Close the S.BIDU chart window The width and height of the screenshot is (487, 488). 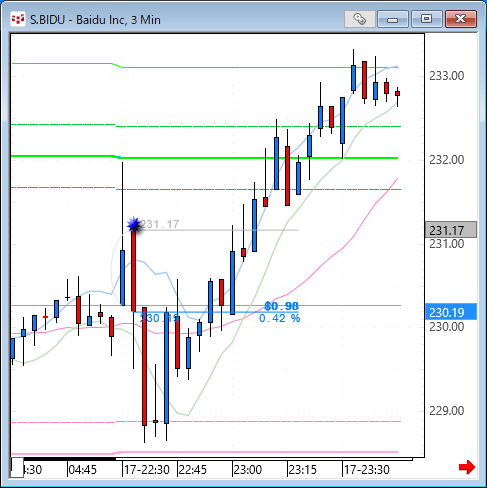[x=461, y=19]
